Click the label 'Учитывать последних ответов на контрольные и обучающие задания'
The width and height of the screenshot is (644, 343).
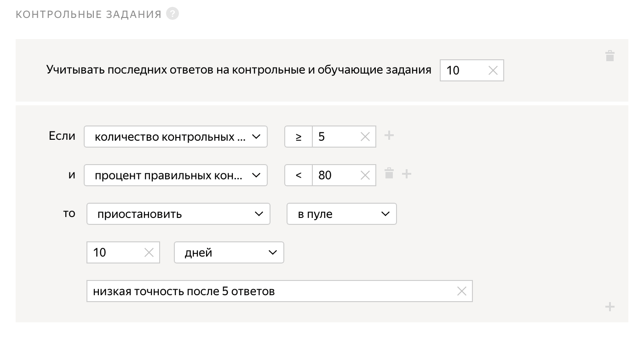point(239,70)
